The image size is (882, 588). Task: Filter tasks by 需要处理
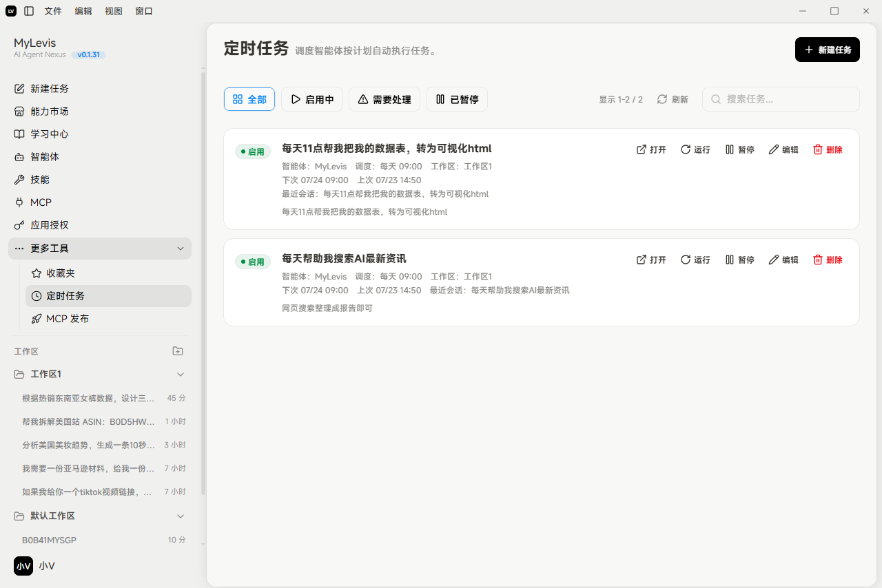pyautogui.click(x=384, y=99)
